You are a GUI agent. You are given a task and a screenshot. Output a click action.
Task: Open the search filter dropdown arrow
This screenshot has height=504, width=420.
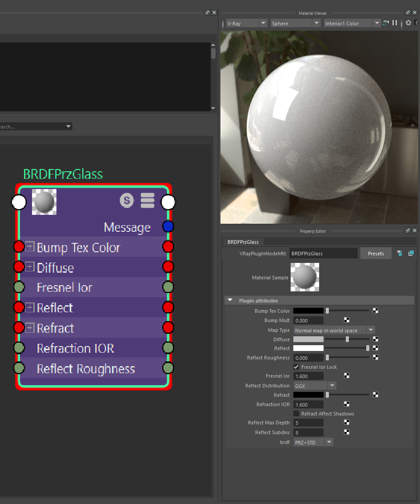[x=68, y=126]
